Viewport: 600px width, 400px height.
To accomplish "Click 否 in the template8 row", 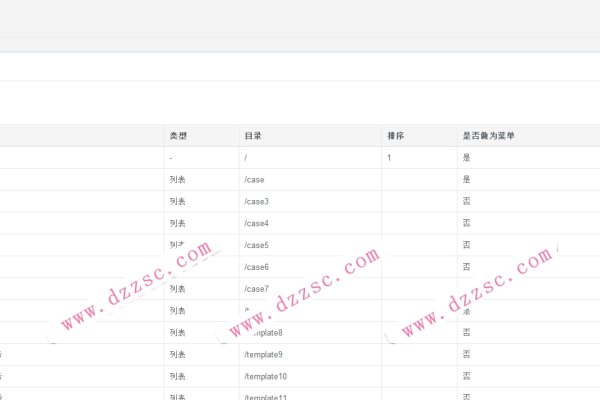I will click(x=466, y=332).
